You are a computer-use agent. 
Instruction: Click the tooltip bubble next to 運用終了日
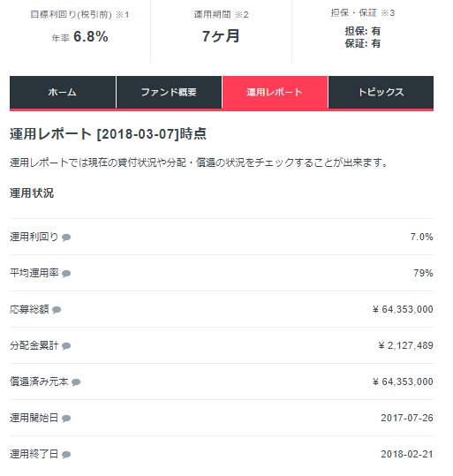coord(66,455)
